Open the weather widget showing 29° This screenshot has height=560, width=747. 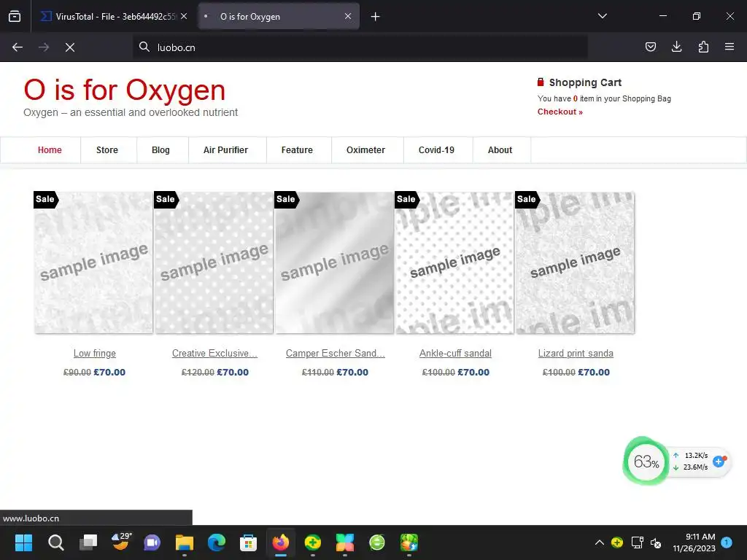pyautogui.click(x=121, y=542)
